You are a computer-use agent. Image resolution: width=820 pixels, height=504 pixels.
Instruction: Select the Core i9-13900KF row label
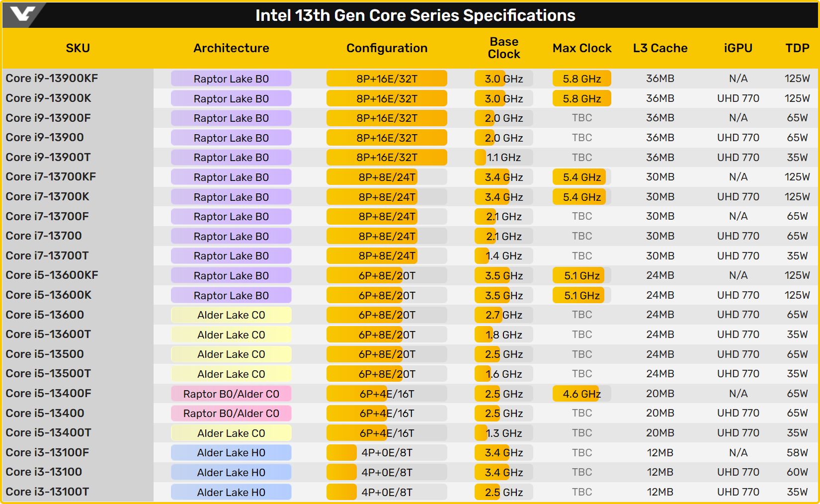(x=52, y=79)
